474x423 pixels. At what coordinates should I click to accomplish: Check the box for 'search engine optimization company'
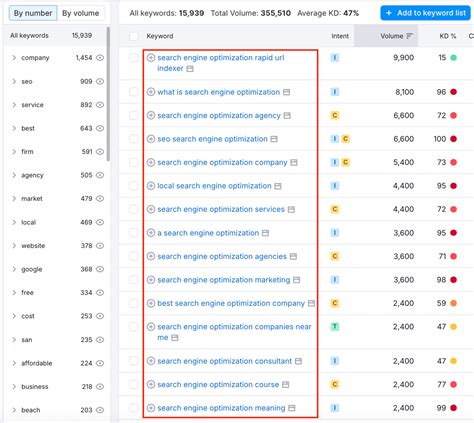point(134,162)
